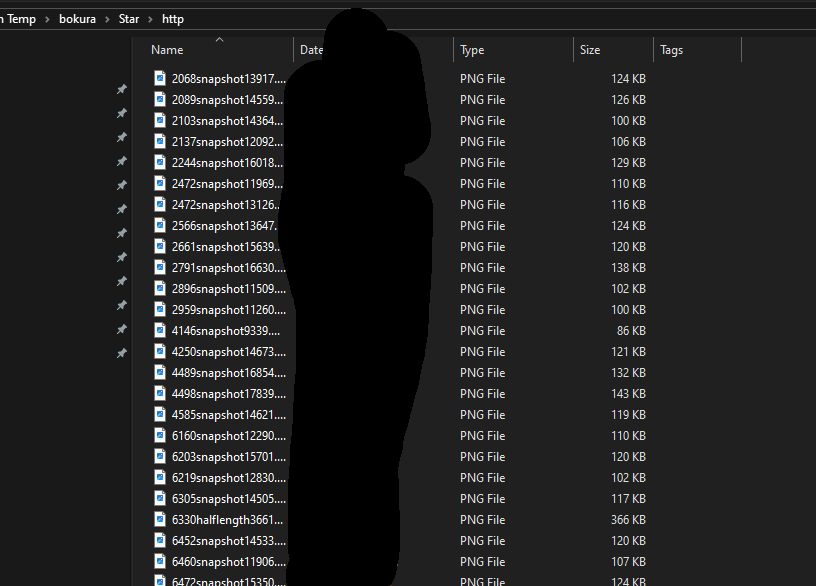Select file 2661snapshot15639
Viewport: 816px width, 586px height.
click(226, 247)
